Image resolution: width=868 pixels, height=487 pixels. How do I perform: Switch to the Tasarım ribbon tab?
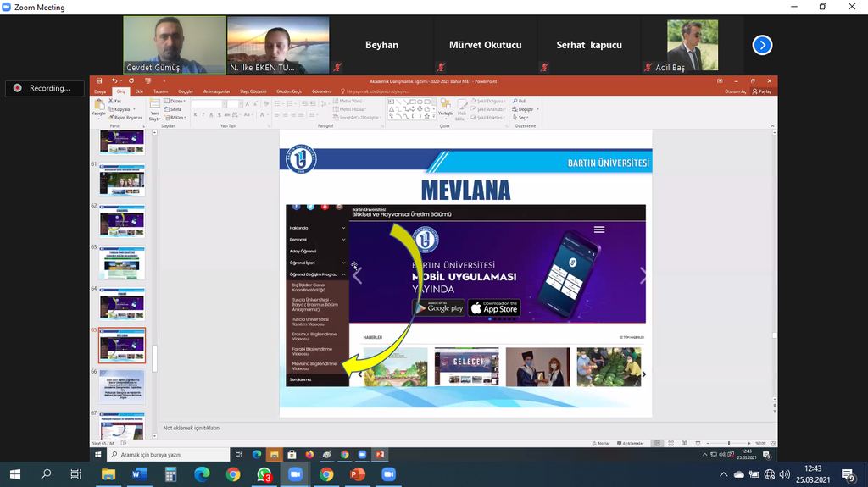160,91
